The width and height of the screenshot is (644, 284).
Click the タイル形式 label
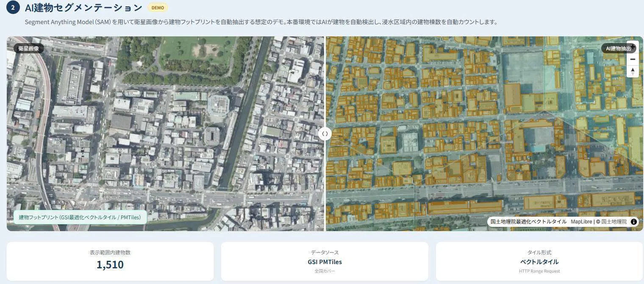pos(539,252)
